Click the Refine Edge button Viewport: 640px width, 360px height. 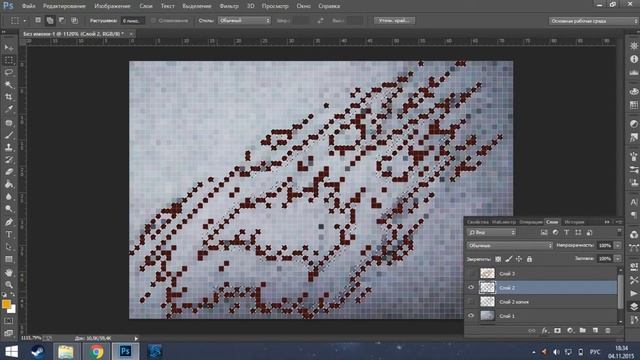(394, 20)
